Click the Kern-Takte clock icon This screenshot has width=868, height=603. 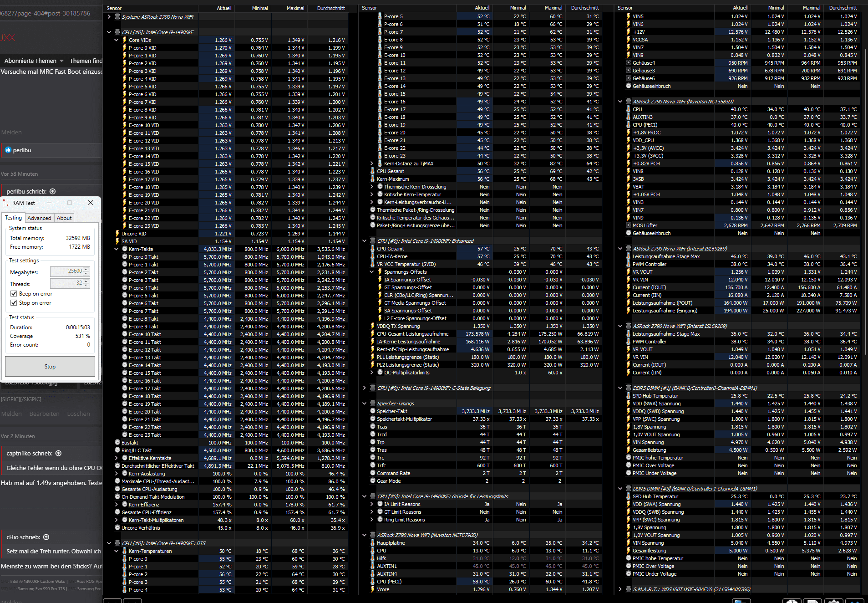124,249
